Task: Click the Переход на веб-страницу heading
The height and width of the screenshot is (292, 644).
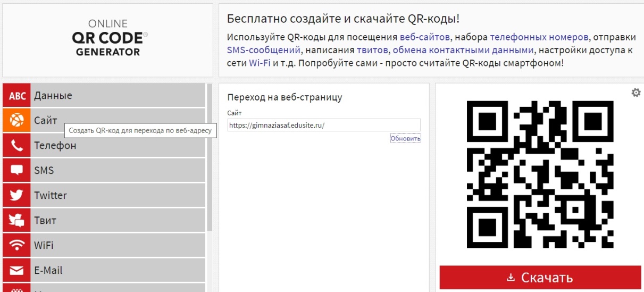Action: coord(285,97)
